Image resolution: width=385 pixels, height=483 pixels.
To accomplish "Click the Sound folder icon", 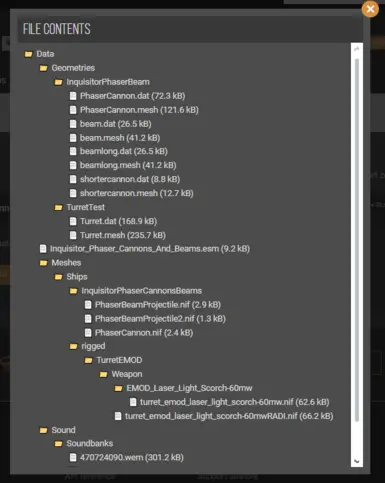I will (43, 430).
